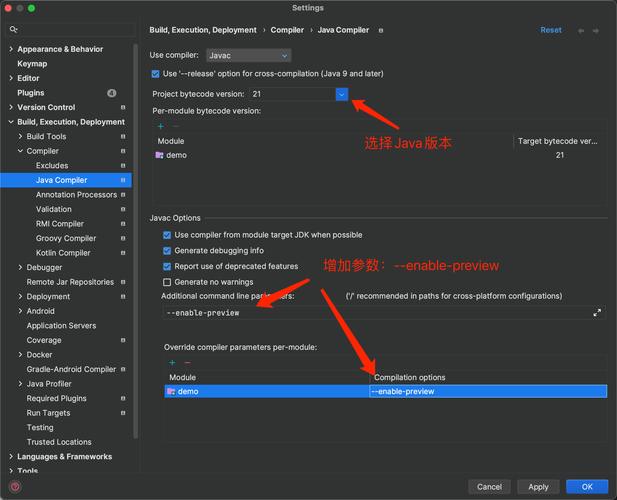Toggle Generate debugging info checkbox
Viewport: 617px width, 500px height.
[x=167, y=251]
